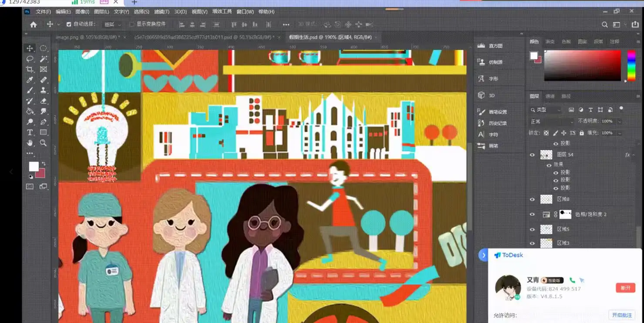Uncheck the 自动选择 checkbox
This screenshot has height=323, width=644.
point(69,24)
